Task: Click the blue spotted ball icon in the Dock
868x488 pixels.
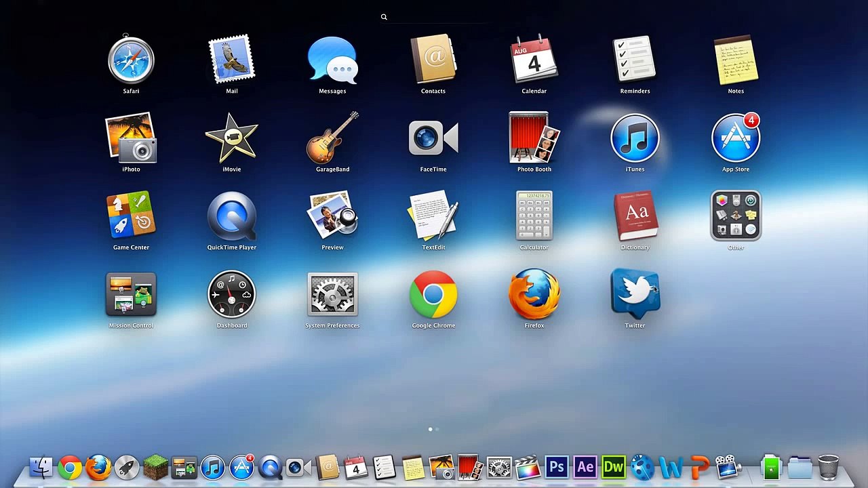Action: tap(642, 467)
